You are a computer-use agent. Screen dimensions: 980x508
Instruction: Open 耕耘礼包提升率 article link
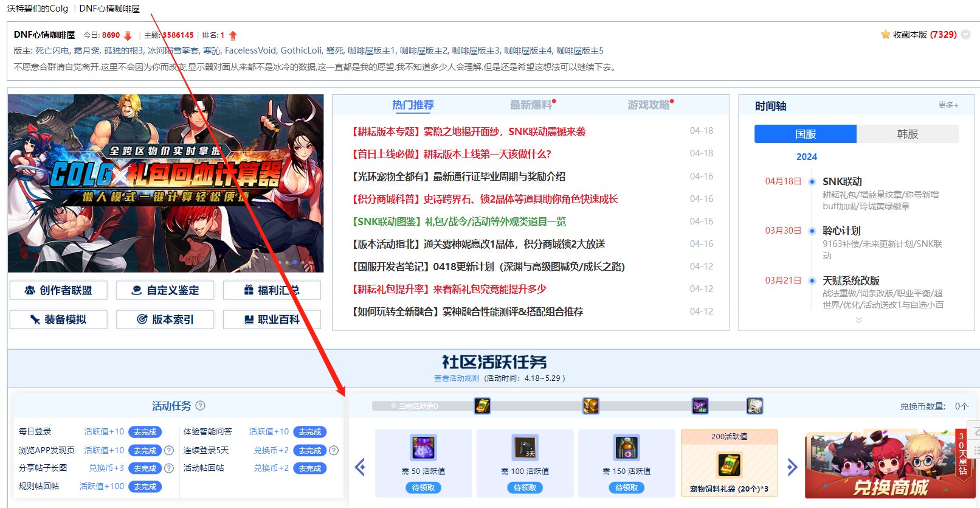(x=449, y=289)
